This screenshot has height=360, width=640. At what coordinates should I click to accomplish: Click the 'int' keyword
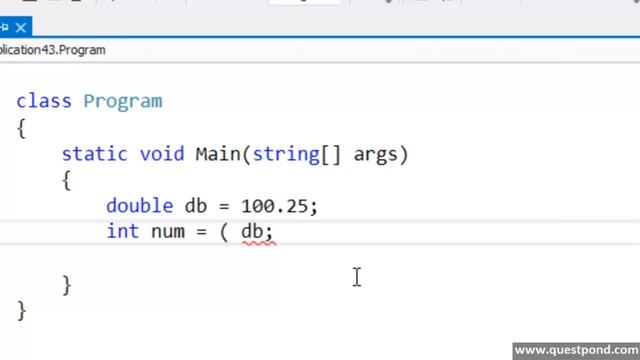pyautogui.click(x=123, y=231)
